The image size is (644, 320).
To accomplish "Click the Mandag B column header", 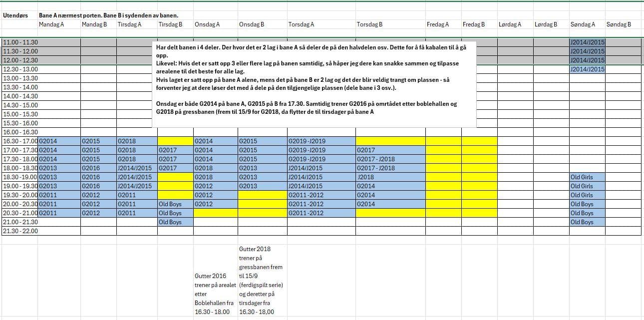I will [98, 24].
